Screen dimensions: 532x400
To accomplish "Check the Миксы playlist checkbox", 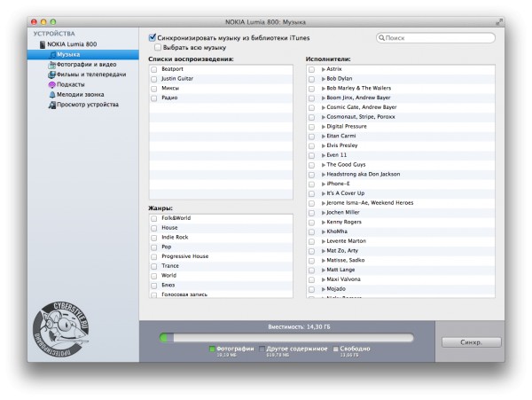I will click(x=154, y=89).
